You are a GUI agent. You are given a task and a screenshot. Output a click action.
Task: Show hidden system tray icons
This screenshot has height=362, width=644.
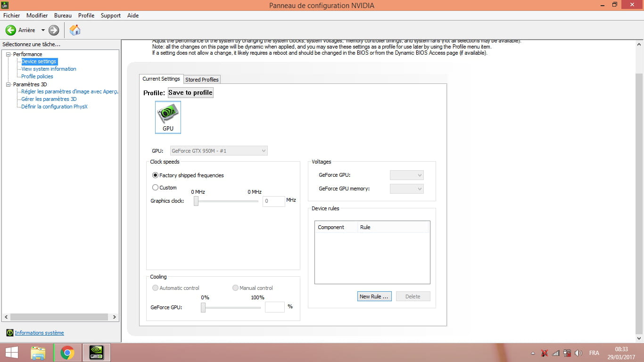[533, 353]
